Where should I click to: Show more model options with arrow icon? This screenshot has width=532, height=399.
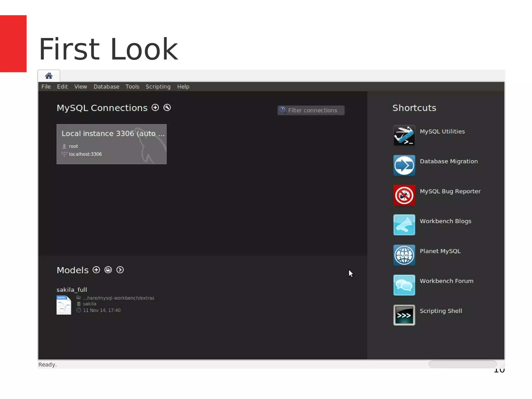click(120, 270)
